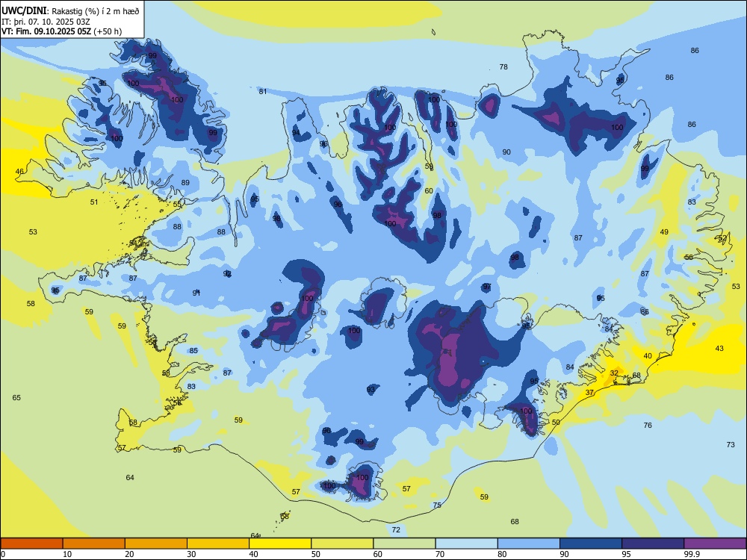747x560 pixels.
Task: Click the 94 value on the map
Action: 296,132
